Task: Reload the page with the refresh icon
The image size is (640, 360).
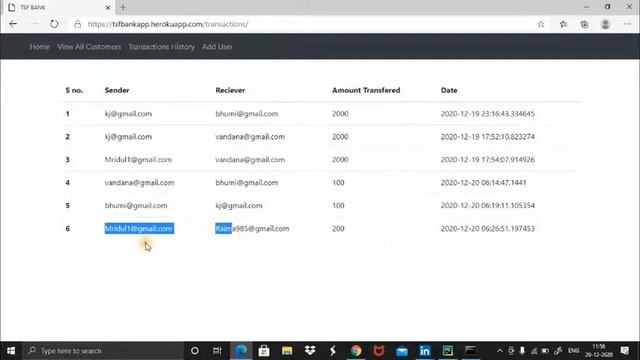Action: (x=54, y=24)
